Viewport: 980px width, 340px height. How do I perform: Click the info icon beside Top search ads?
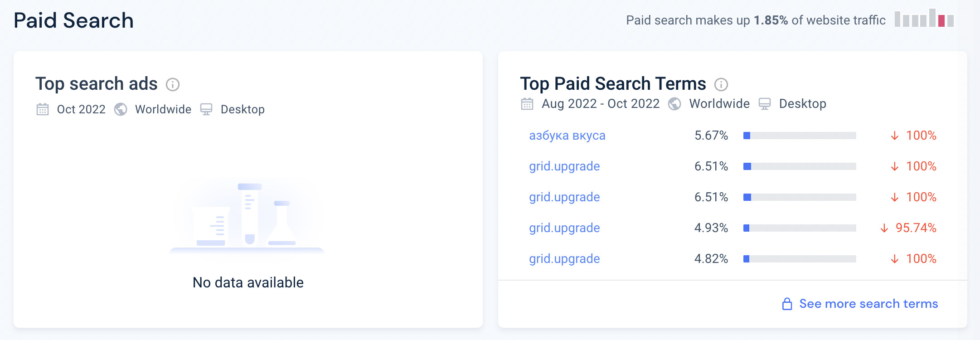pos(173,84)
